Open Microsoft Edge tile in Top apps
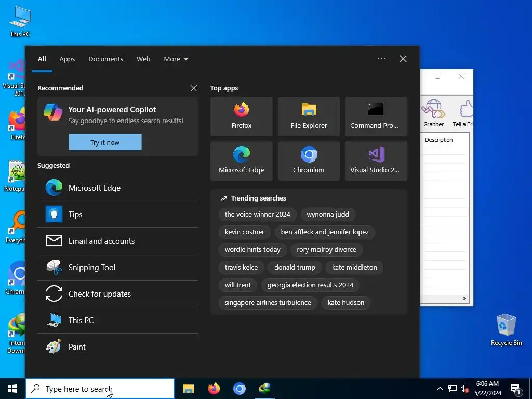This screenshot has height=399, width=532. pos(241,161)
